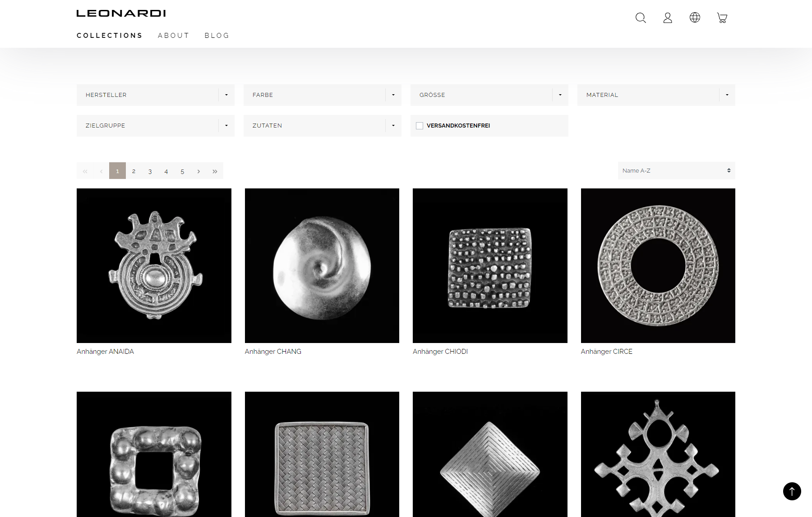Screen dimensions: 812x517
Task: Expand the Hersteller filter dropdown
Action: (156, 95)
